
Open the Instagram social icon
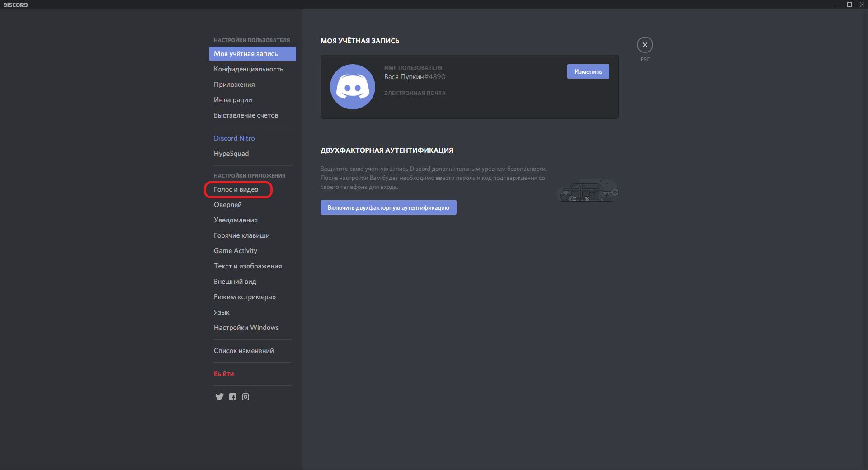(245, 397)
